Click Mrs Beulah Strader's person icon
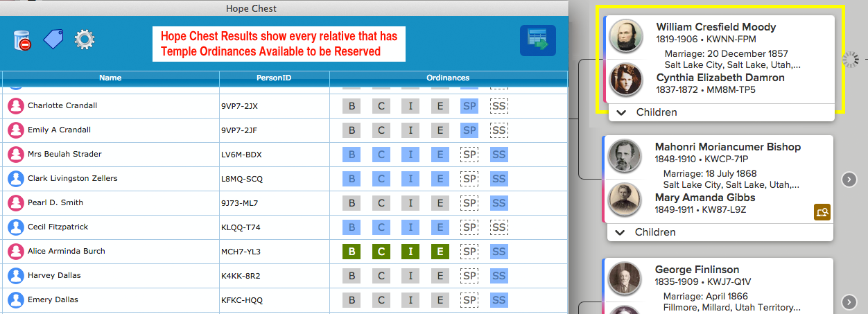868x314 pixels. coord(15,155)
